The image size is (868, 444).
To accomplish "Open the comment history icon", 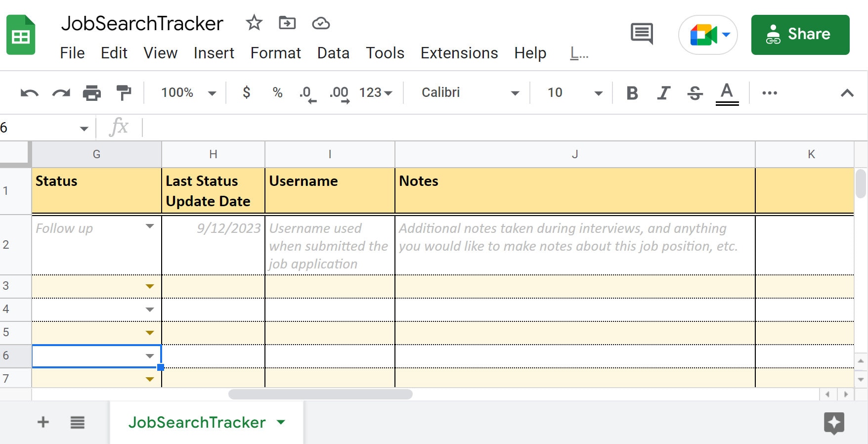I will click(642, 34).
